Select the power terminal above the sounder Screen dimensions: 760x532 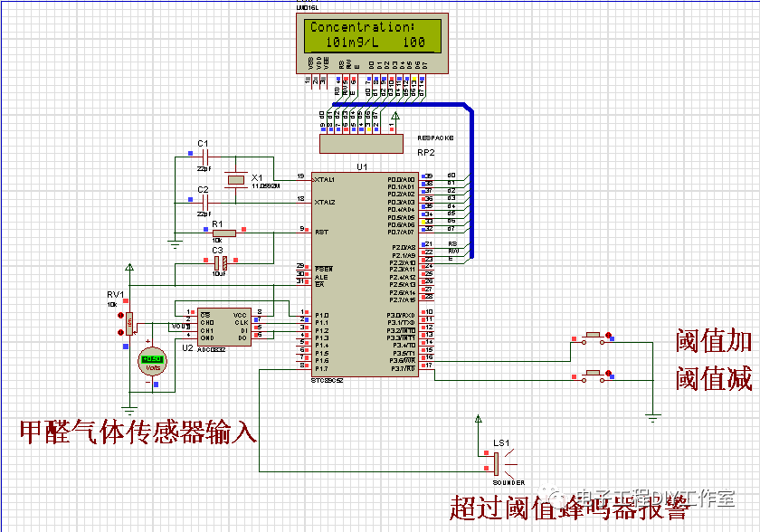[x=479, y=419]
